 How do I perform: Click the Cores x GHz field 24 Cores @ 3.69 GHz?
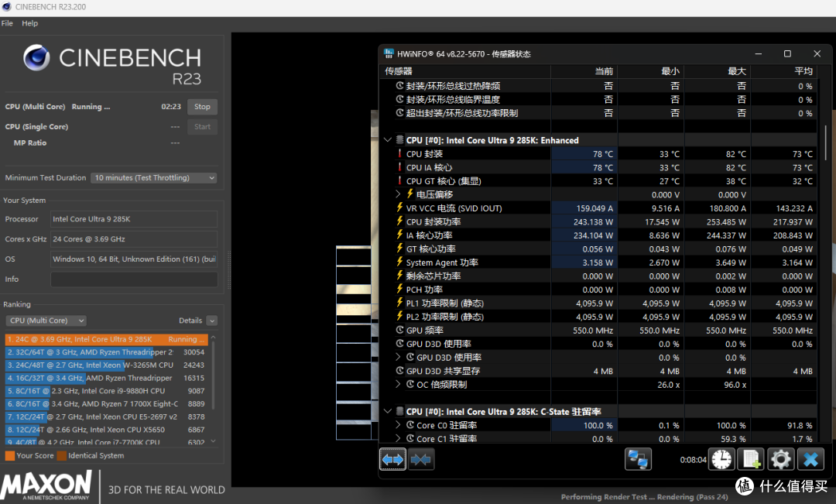134,239
